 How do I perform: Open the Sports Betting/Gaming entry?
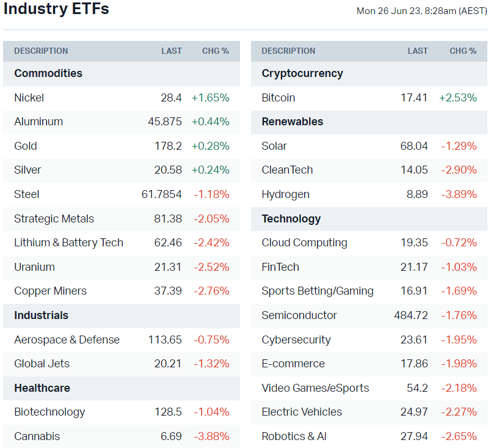click(x=318, y=291)
